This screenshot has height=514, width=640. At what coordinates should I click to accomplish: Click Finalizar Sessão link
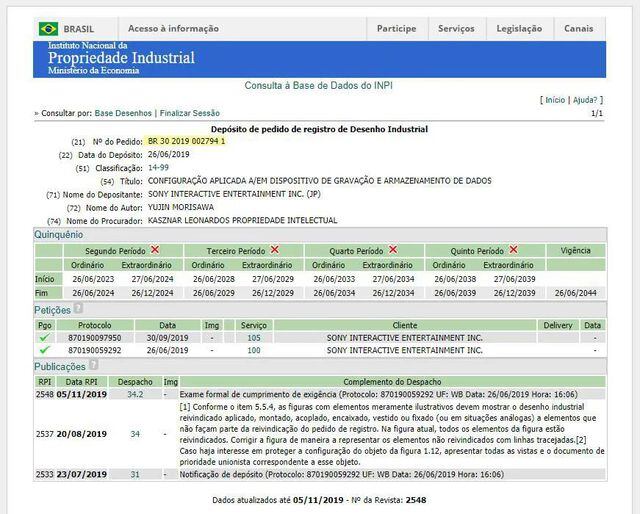coord(190,114)
